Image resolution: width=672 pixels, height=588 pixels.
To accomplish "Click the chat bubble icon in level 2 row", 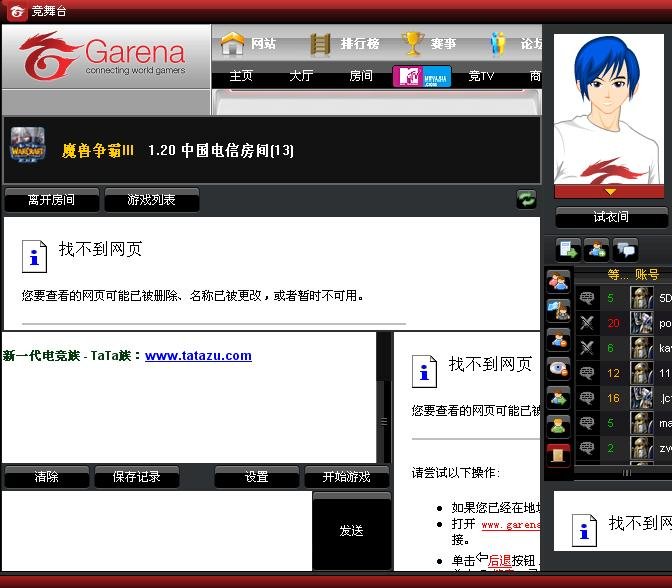I will pos(587,448).
